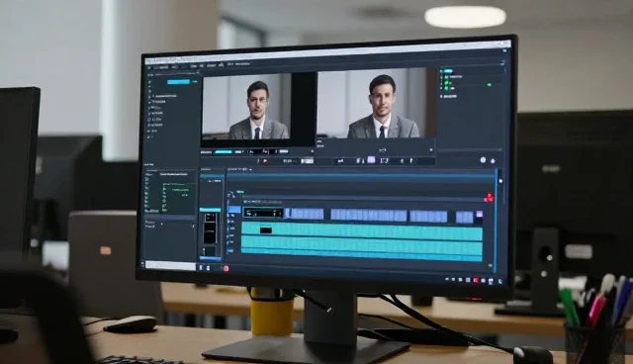Click the step-back icon below the program monitor

pos(340,160)
